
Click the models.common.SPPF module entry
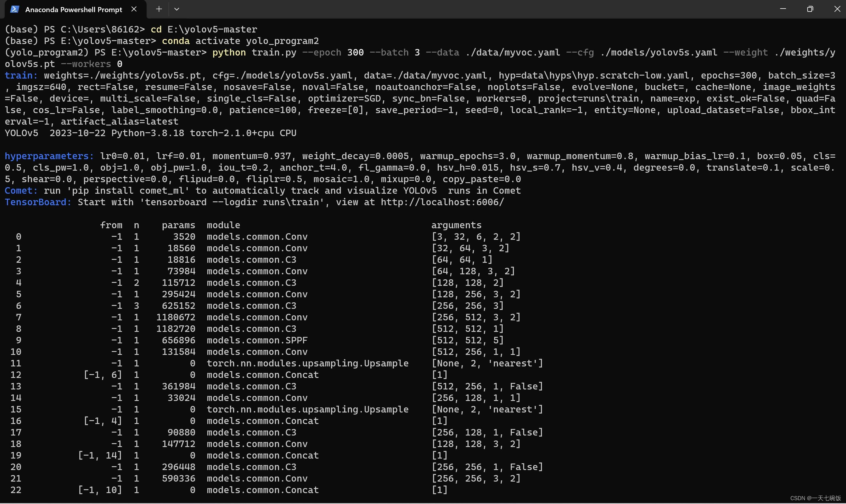tap(257, 340)
